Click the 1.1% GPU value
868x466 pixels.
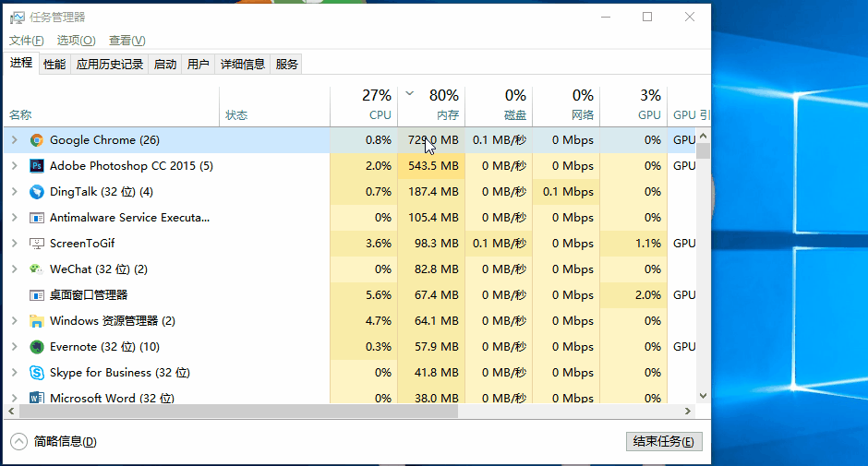(648, 244)
